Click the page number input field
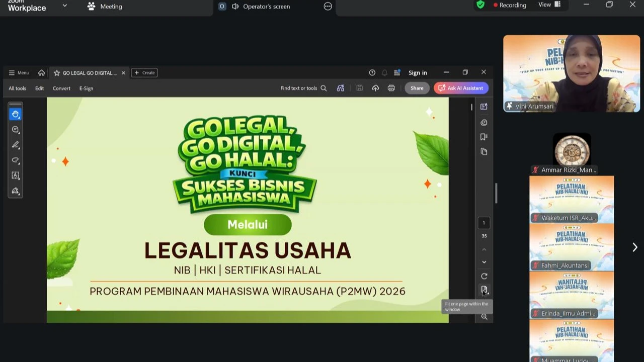 pyautogui.click(x=484, y=223)
